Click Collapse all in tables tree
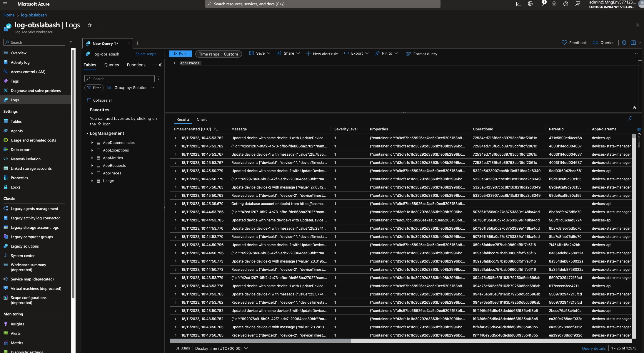 tap(100, 100)
